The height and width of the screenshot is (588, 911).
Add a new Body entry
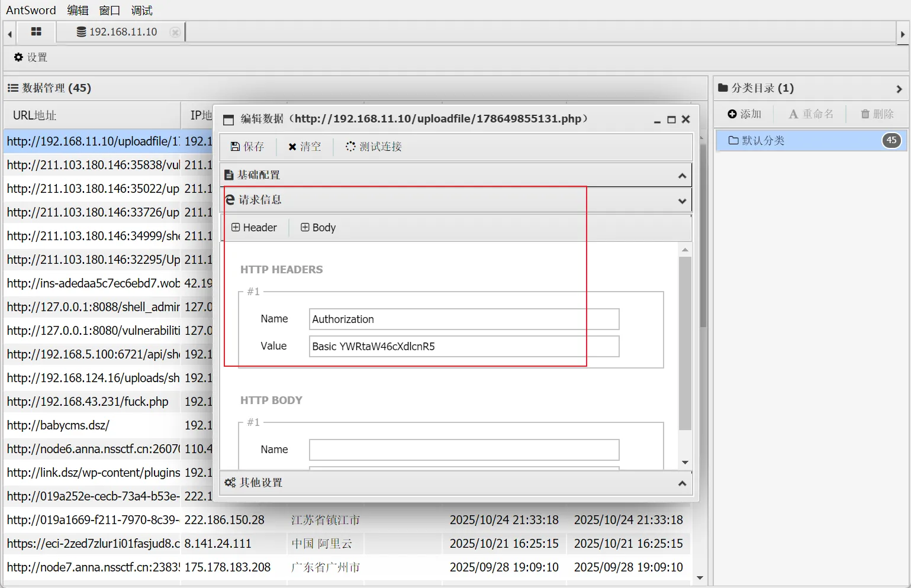tap(318, 228)
